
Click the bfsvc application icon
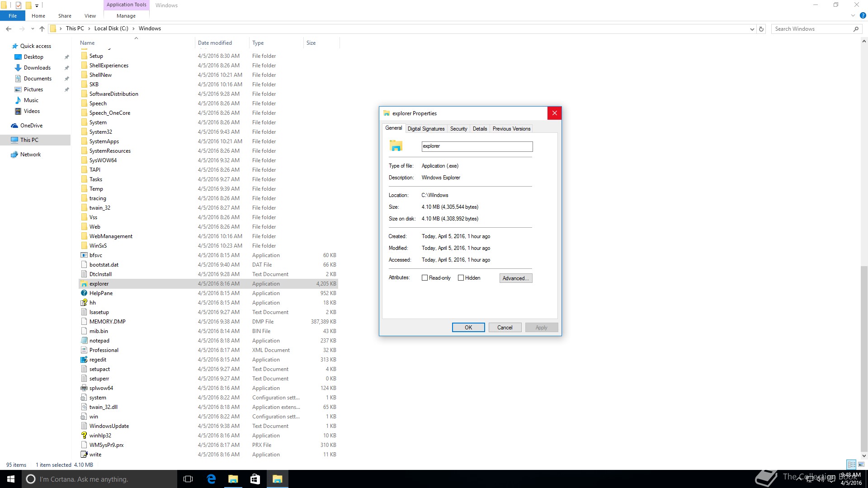84,255
